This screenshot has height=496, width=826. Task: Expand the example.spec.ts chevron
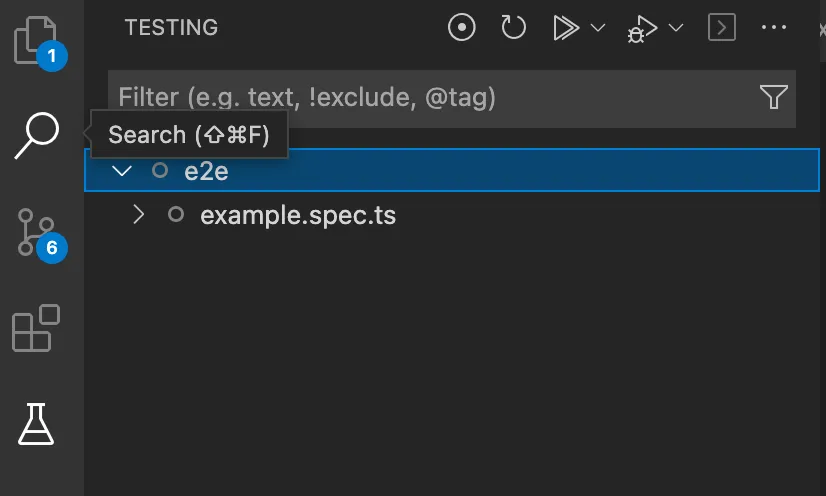click(x=139, y=215)
